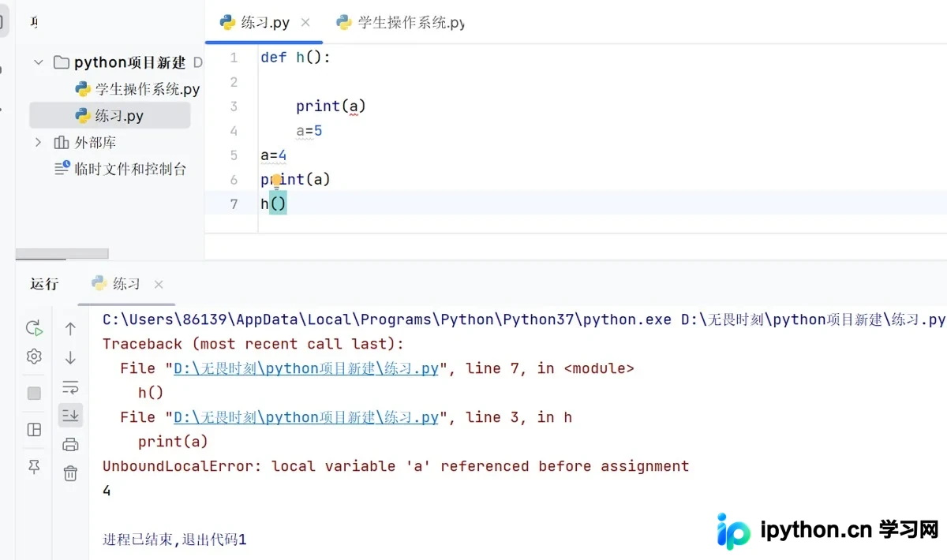
Task: Place cursor on 'def h():' code line
Action: [x=296, y=58]
